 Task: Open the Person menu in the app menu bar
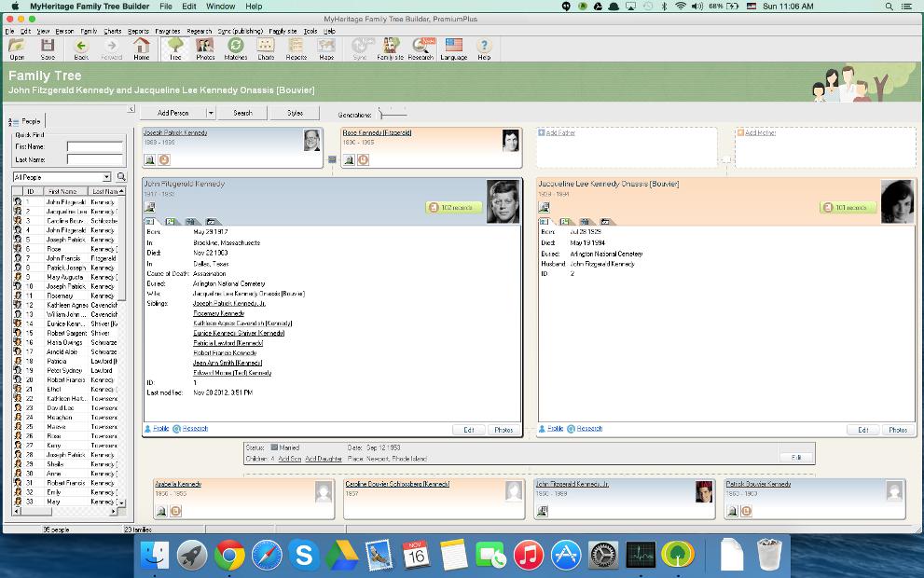coord(65,31)
